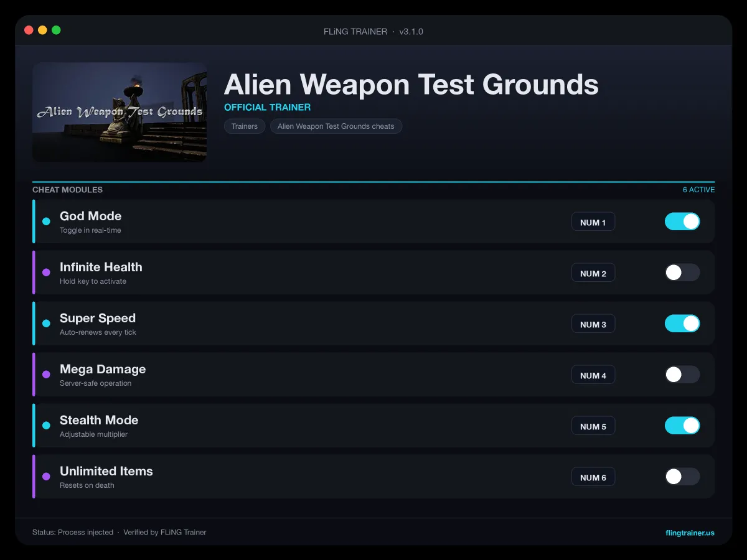747x560 pixels.
Task: Open Alien Weapon Test Grounds cheats tag
Action: pos(336,126)
